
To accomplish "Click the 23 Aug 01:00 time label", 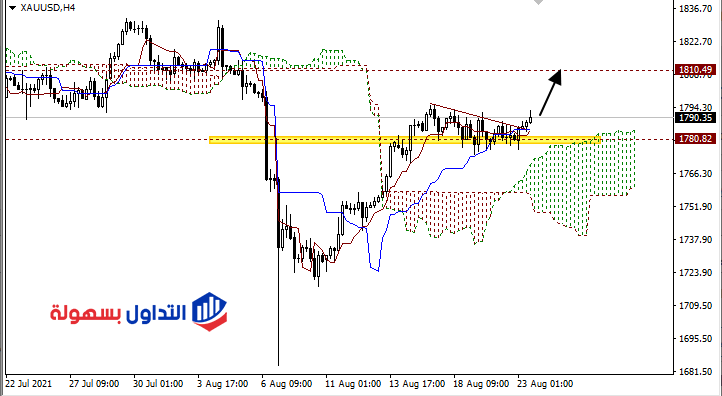I will tap(545, 384).
